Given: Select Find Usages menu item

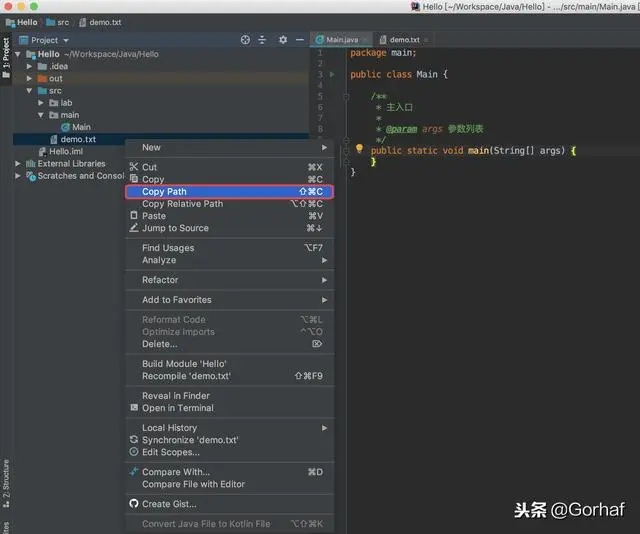Looking at the screenshot, I should (230, 248).
